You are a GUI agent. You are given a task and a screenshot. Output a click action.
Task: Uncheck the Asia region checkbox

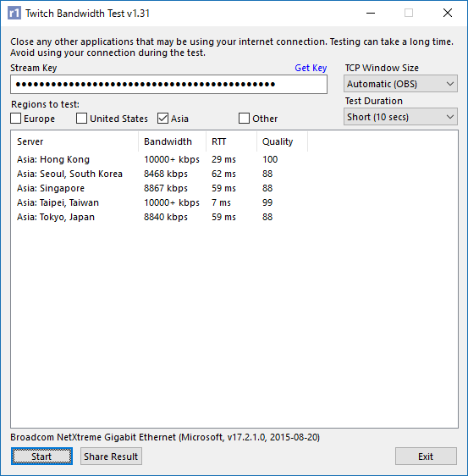(x=162, y=118)
